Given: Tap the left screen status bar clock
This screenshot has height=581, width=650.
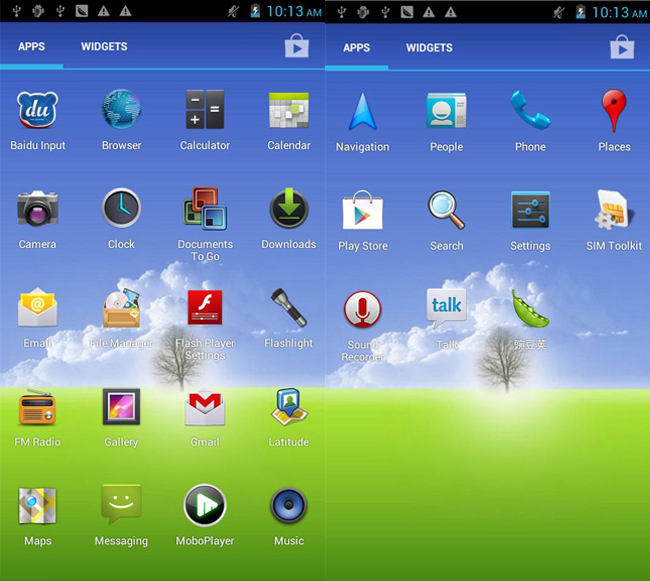Looking at the screenshot, I should click(x=294, y=11).
